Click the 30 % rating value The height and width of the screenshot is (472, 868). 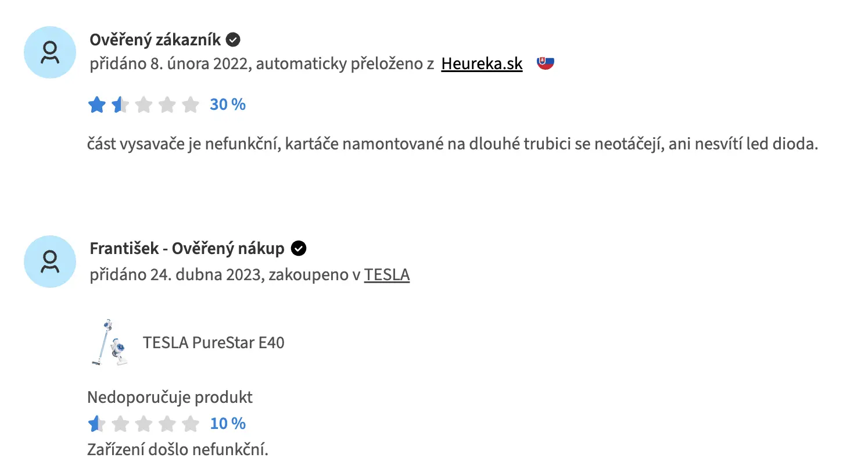(x=228, y=105)
